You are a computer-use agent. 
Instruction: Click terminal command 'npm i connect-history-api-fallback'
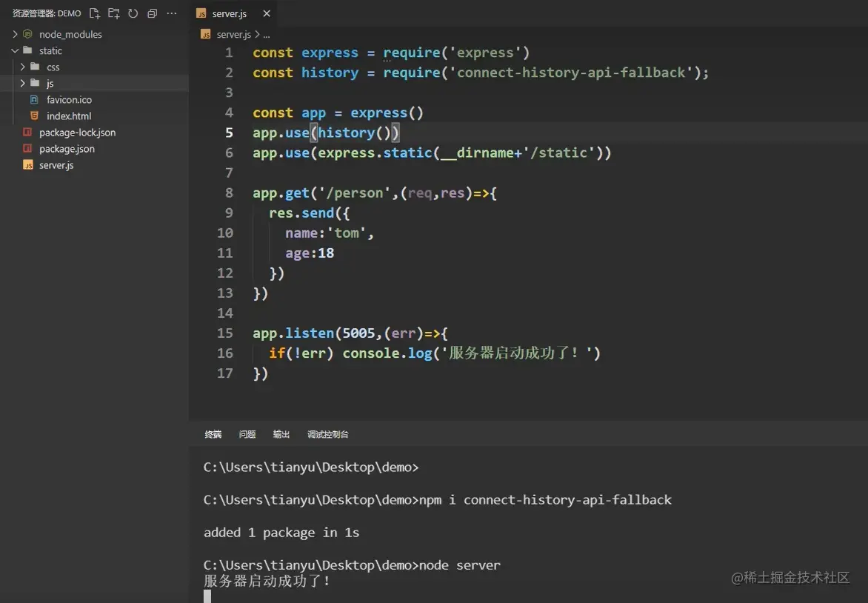pyautogui.click(x=545, y=500)
